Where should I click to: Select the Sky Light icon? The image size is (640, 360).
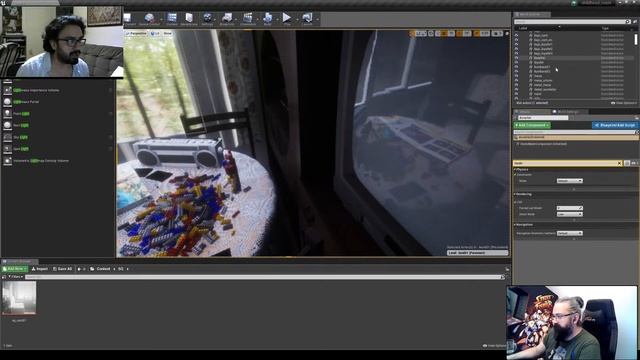point(7,137)
